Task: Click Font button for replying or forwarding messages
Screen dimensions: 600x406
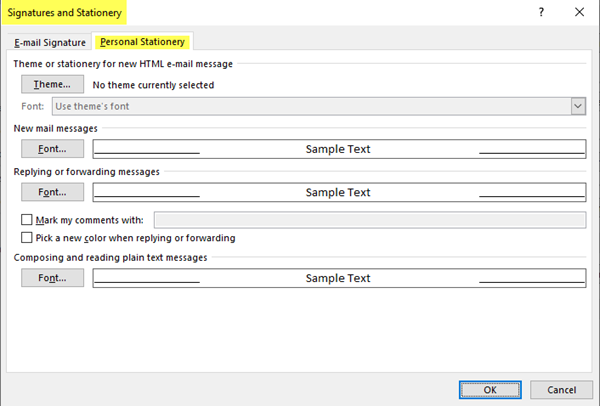Action: [52, 192]
